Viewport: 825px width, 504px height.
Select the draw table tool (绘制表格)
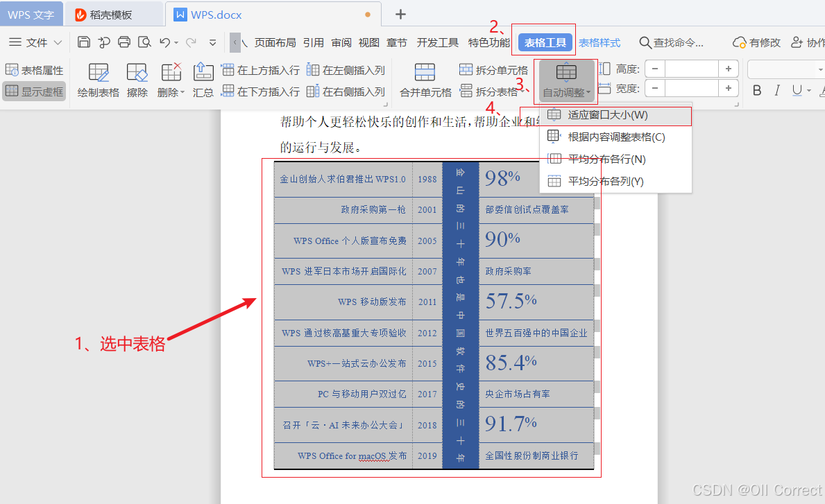tap(99, 80)
